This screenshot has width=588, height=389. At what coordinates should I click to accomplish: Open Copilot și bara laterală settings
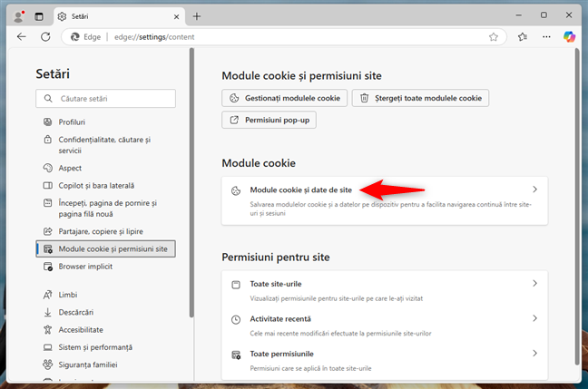pyautogui.click(x=106, y=186)
